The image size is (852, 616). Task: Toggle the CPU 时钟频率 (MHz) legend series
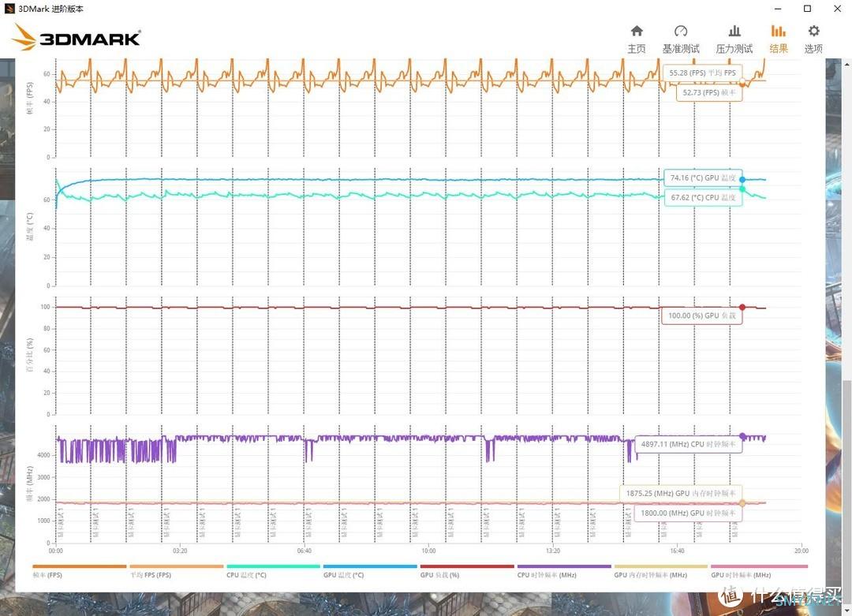pyautogui.click(x=564, y=572)
